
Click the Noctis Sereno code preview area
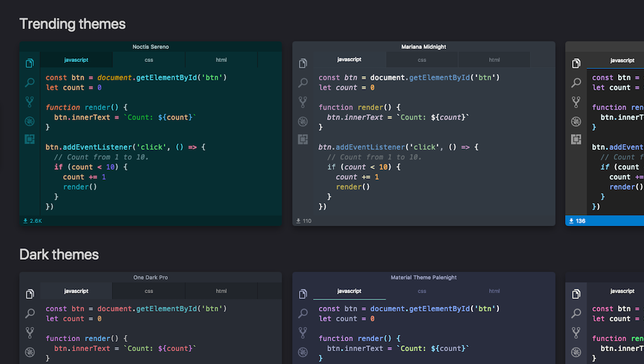click(x=161, y=141)
